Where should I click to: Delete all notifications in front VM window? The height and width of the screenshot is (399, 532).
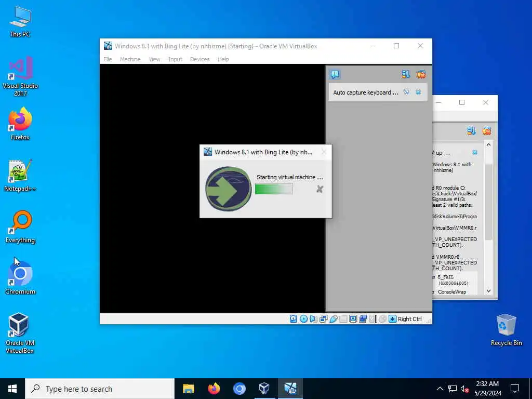(421, 74)
